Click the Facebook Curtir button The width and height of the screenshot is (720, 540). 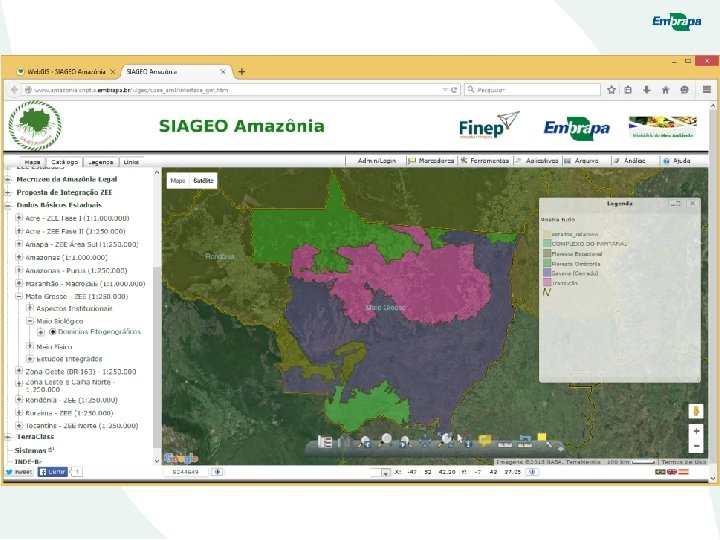pyautogui.click(x=52, y=472)
